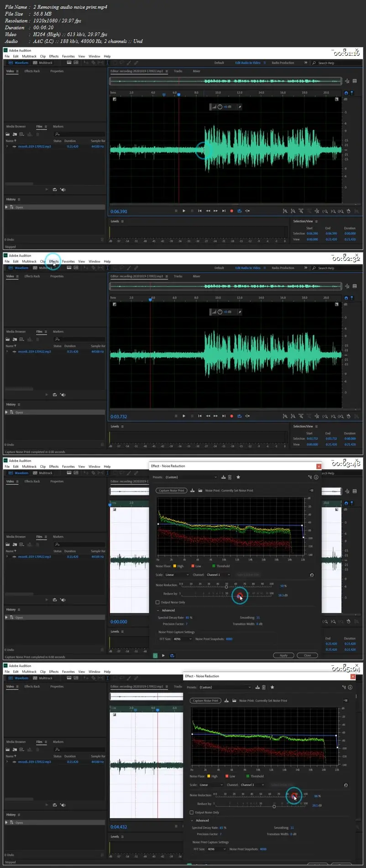Switch to Waveform view in the 00:01:16 frame
Screen dimensions: 366x868
(18, 63)
